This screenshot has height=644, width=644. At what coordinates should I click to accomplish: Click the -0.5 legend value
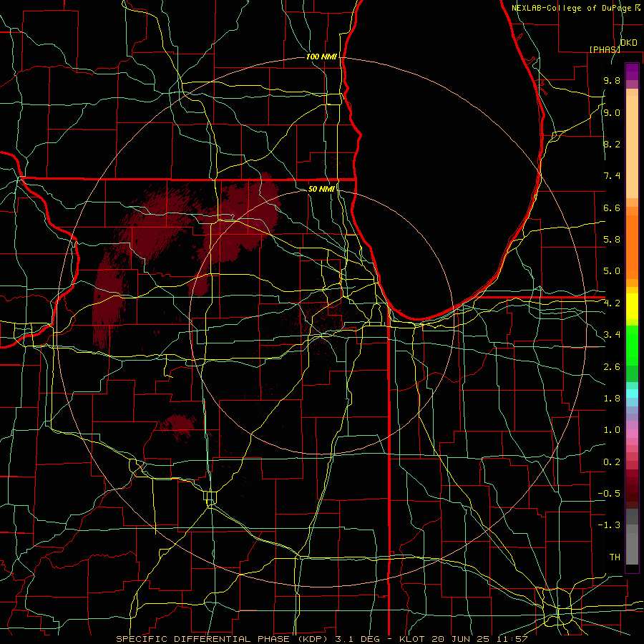click(609, 494)
